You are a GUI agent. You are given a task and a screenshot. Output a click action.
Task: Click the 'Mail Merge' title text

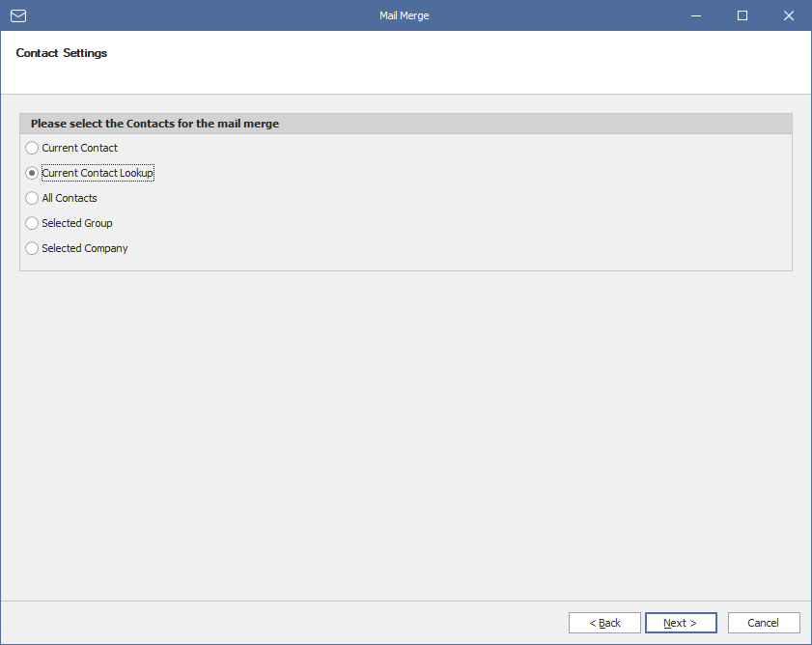point(404,15)
